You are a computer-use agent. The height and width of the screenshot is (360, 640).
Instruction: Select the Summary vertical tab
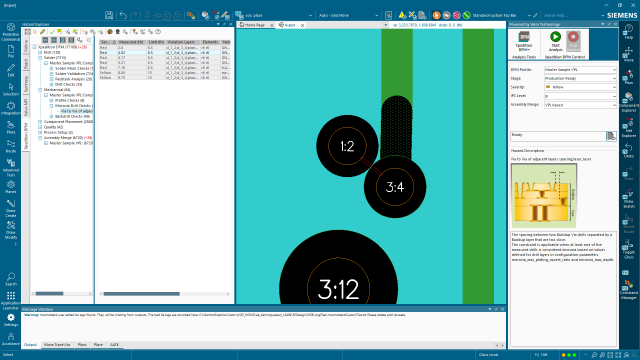pyautogui.click(x=26, y=83)
